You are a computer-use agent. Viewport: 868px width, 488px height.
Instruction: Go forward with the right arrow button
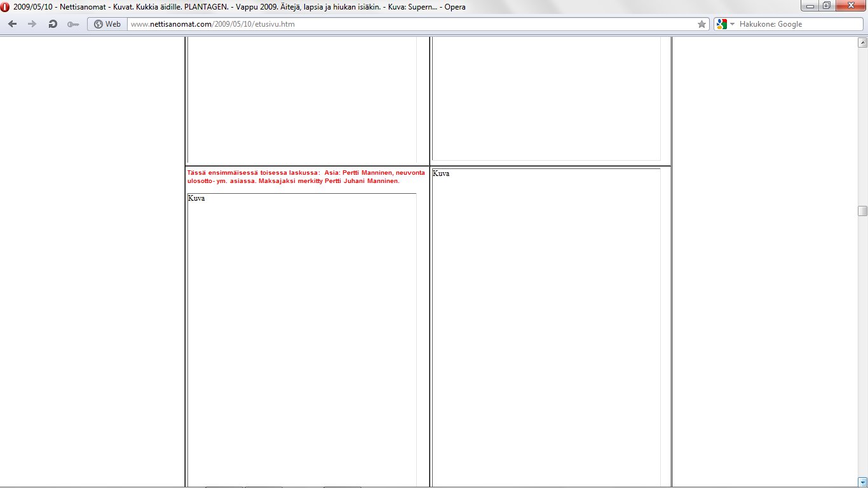click(x=32, y=24)
